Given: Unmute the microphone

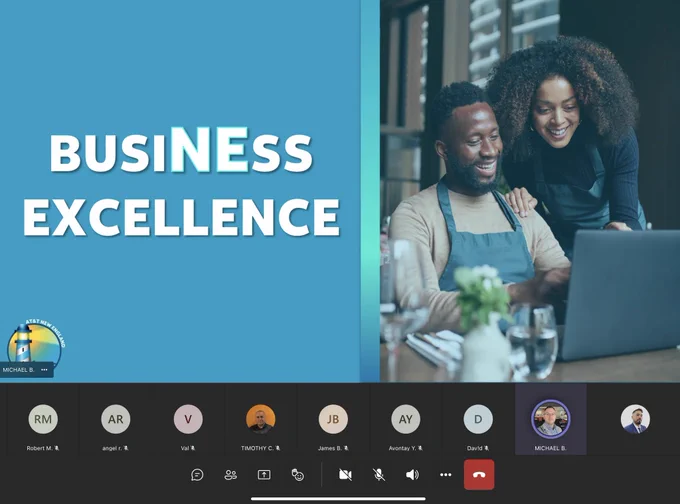Looking at the screenshot, I should click(379, 475).
